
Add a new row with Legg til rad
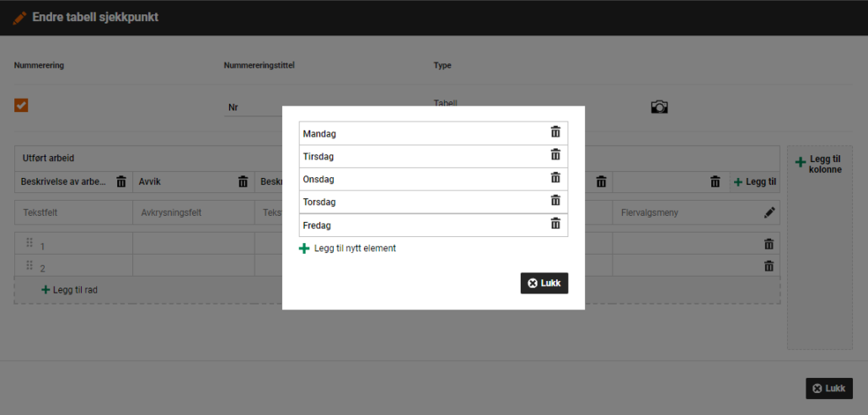click(x=69, y=290)
